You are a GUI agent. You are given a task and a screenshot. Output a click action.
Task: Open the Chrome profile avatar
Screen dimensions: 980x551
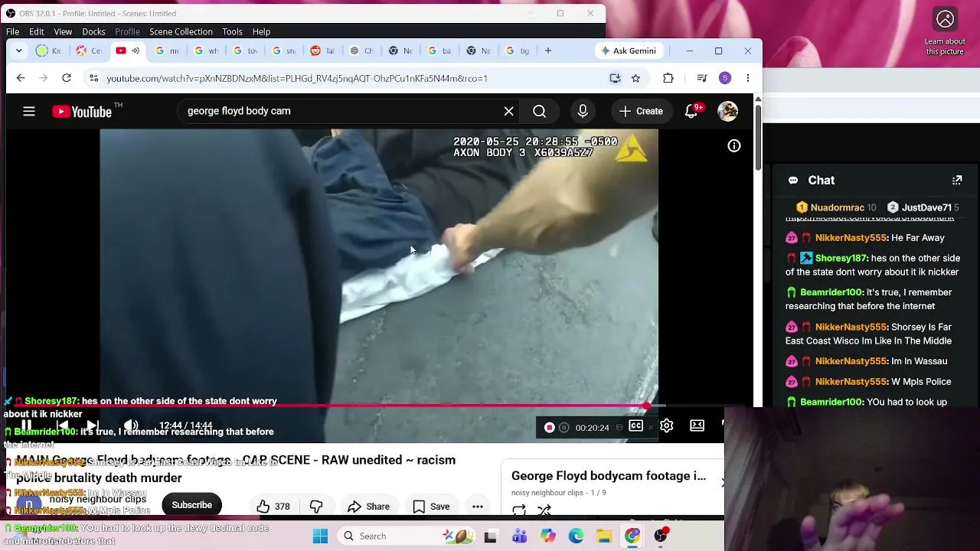coord(725,78)
